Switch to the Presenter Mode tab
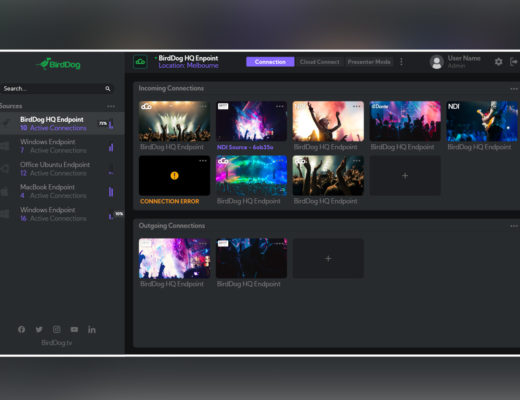520x400 pixels. (x=369, y=62)
